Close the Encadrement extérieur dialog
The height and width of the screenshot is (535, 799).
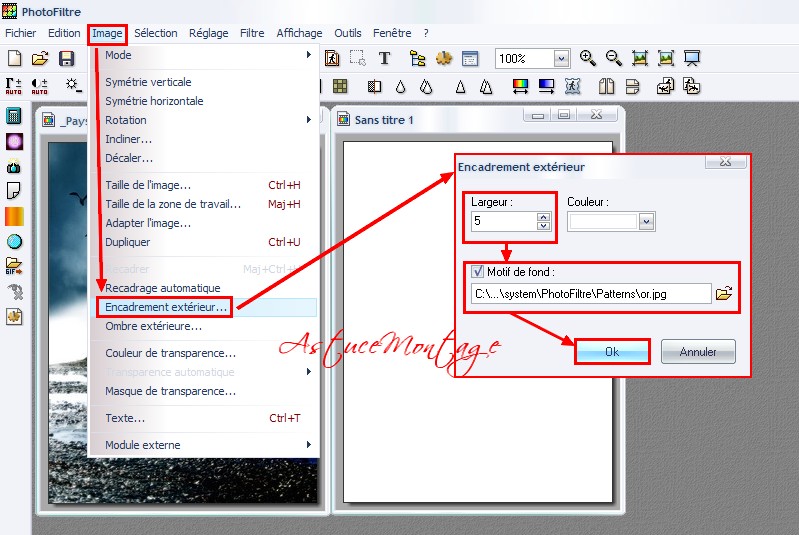click(x=725, y=162)
